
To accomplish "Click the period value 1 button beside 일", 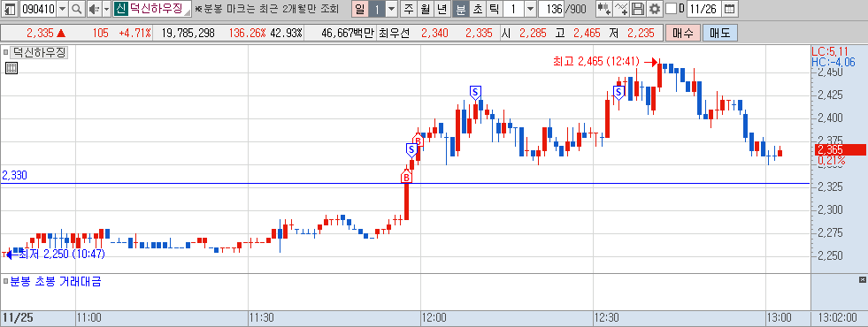I will pos(376,9).
